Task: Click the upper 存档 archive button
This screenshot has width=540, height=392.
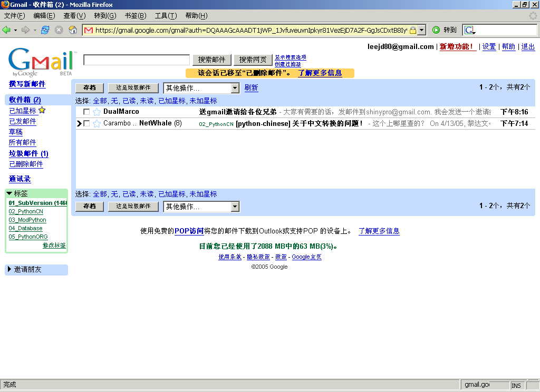Action: click(90, 88)
